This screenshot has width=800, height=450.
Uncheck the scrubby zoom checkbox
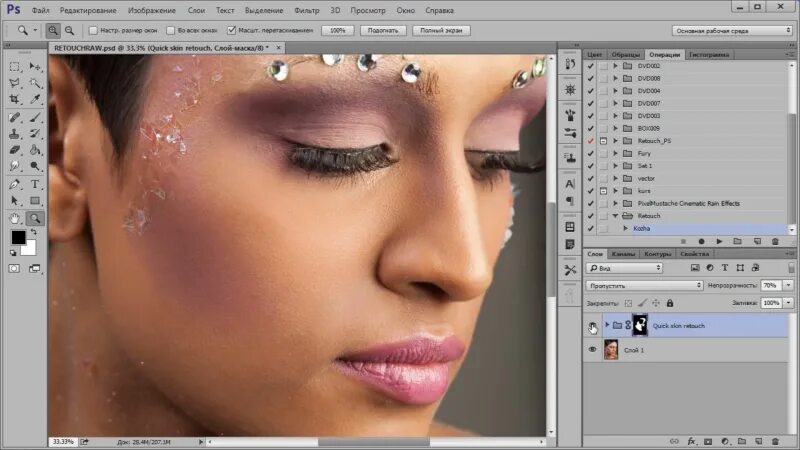tap(232, 31)
